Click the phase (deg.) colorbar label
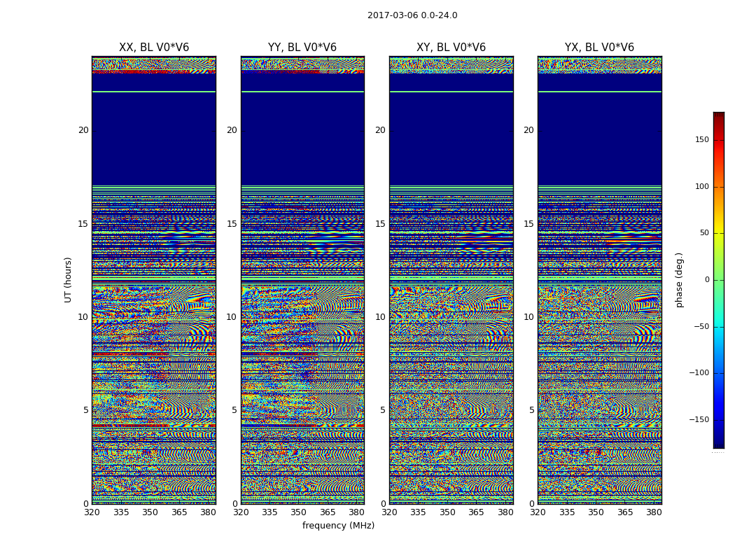Viewport: 735px width, 560px height. [x=679, y=280]
